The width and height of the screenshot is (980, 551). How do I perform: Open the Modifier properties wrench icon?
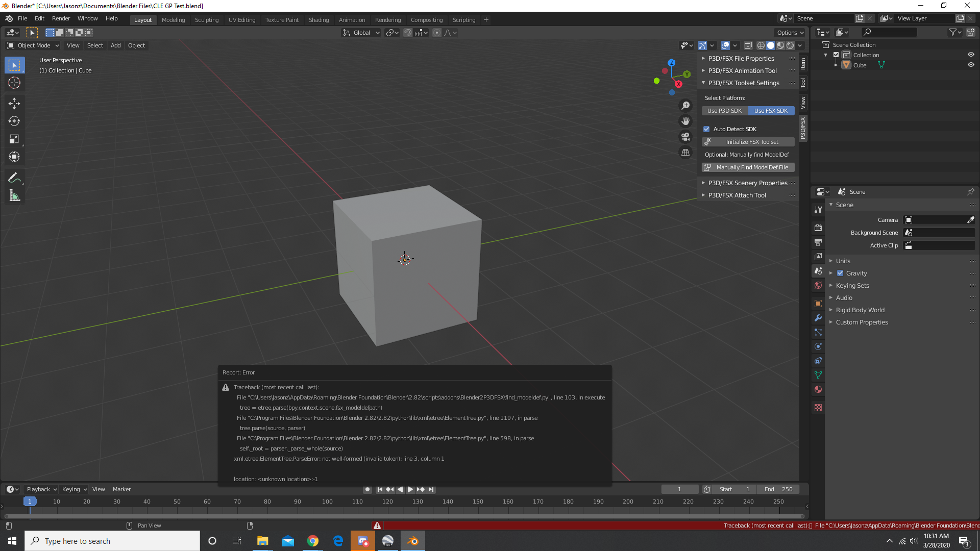click(x=818, y=318)
